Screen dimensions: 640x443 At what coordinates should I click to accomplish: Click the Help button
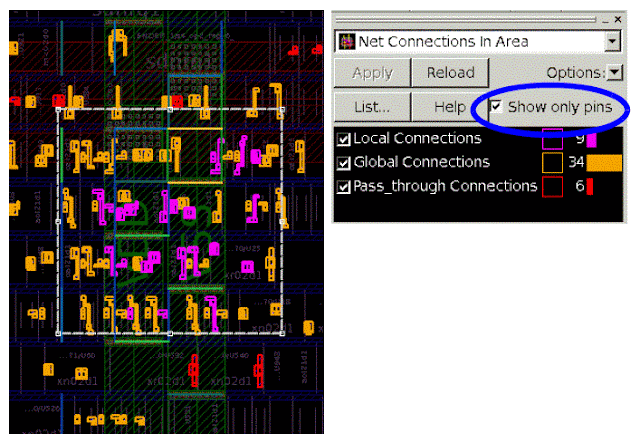pyautogui.click(x=449, y=107)
